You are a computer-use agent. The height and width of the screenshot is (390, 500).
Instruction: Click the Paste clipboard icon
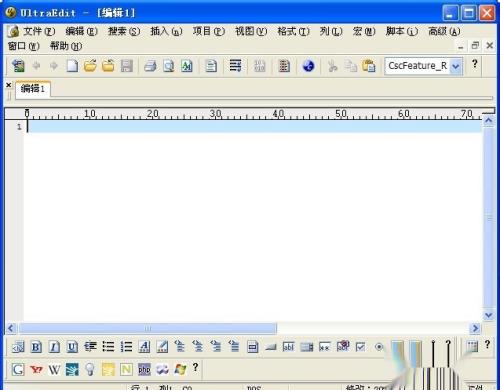pyautogui.click(x=369, y=66)
